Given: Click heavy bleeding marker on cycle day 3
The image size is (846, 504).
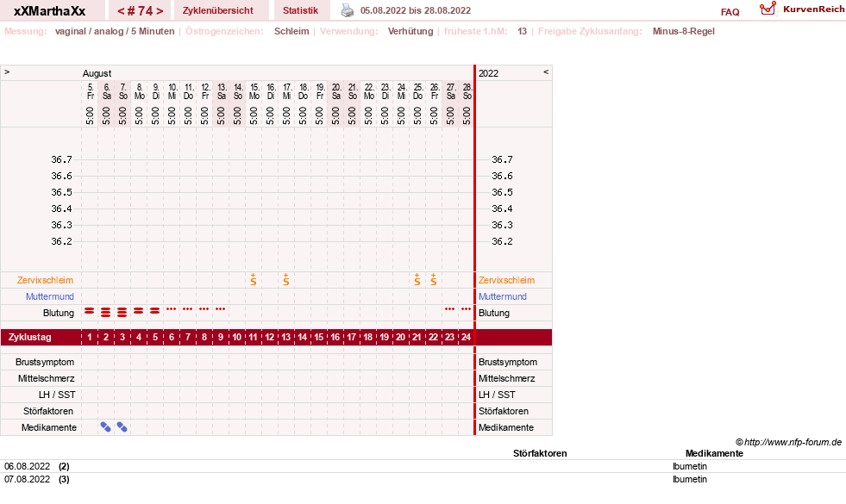Looking at the screenshot, I should [x=122, y=312].
